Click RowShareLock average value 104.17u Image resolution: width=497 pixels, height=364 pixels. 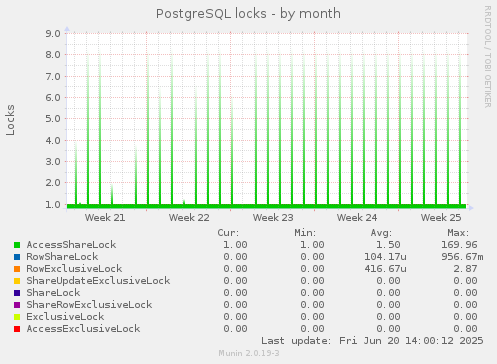tap(385, 257)
